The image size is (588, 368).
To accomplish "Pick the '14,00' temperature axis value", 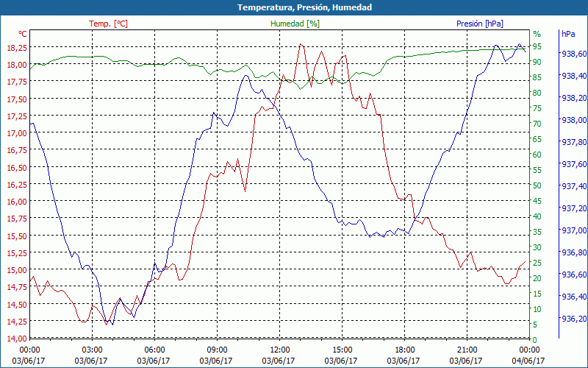I will coord(17,338).
